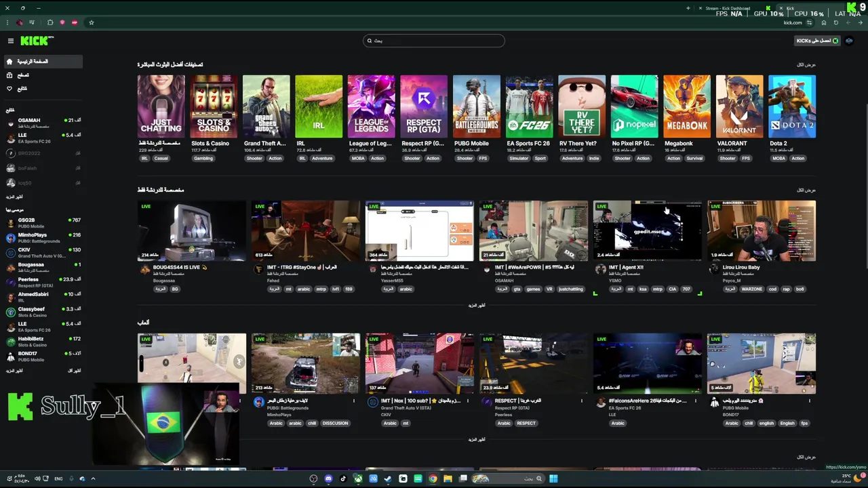This screenshot has height=488, width=868.
Task: Open the Megabonk category card
Action: pyautogui.click(x=687, y=106)
